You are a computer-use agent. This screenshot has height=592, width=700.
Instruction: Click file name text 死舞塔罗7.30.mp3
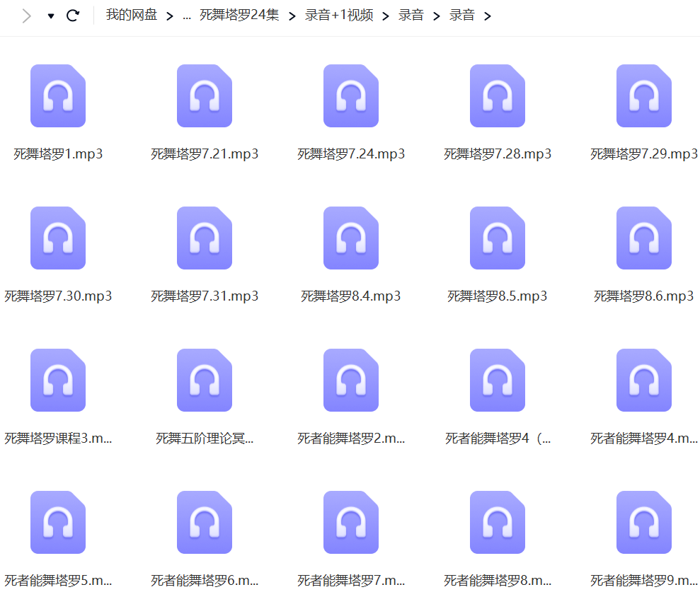click(x=58, y=296)
